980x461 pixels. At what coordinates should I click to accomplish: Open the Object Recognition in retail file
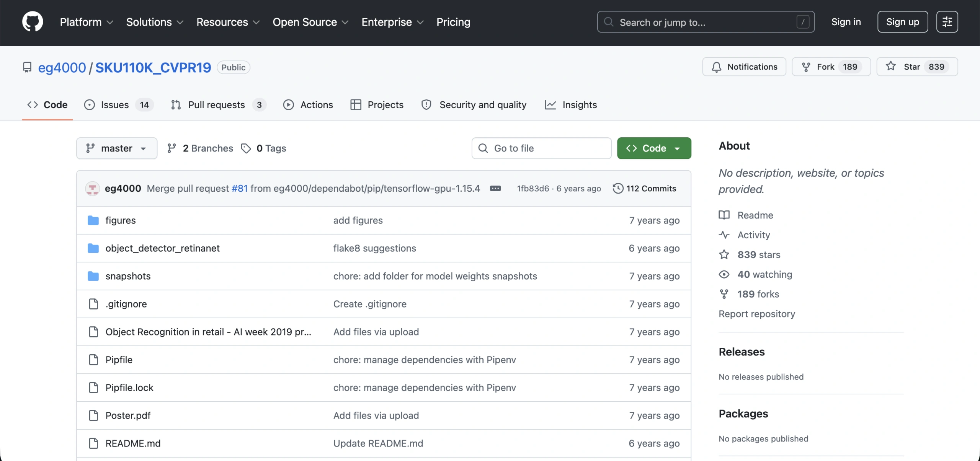coord(208,332)
